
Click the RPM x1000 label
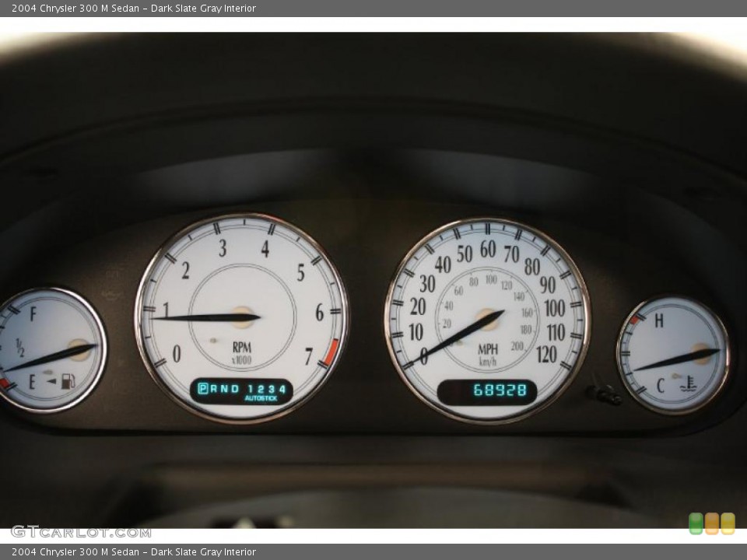coord(241,353)
